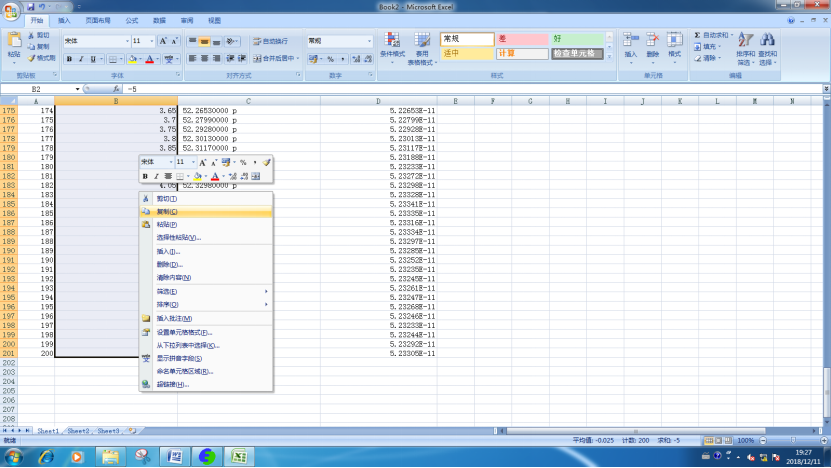Open the Formulas (公式) ribbon tab
The width and height of the screenshot is (831, 468).
click(132, 21)
